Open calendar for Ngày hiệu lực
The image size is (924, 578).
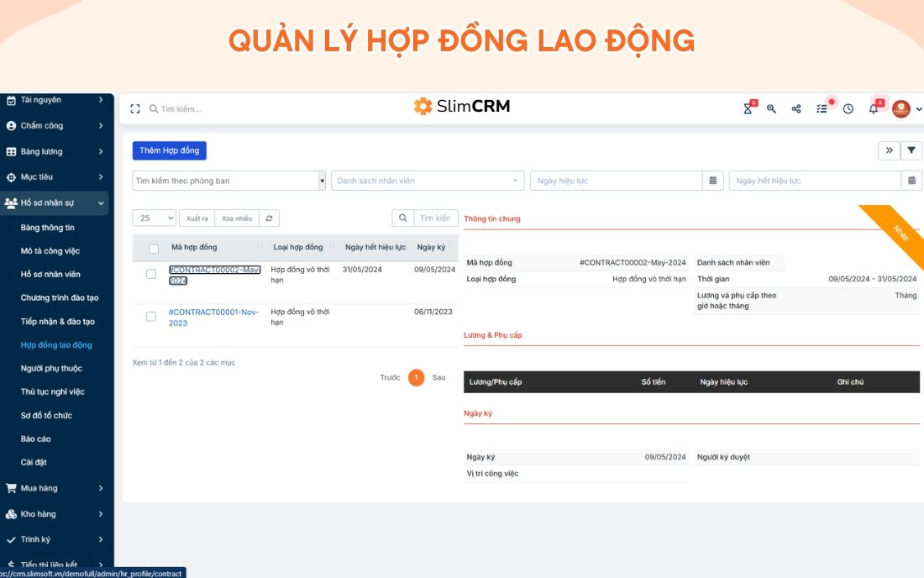point(712,181)
